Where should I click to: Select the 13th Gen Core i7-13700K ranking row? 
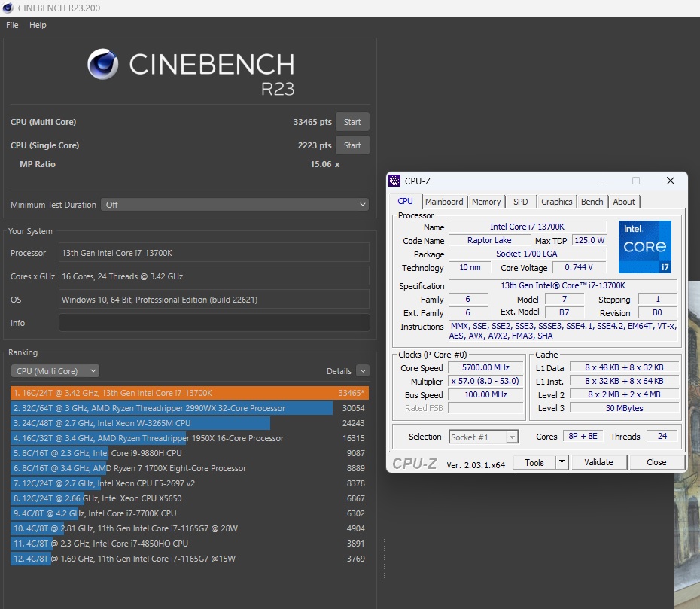[189, 393]
